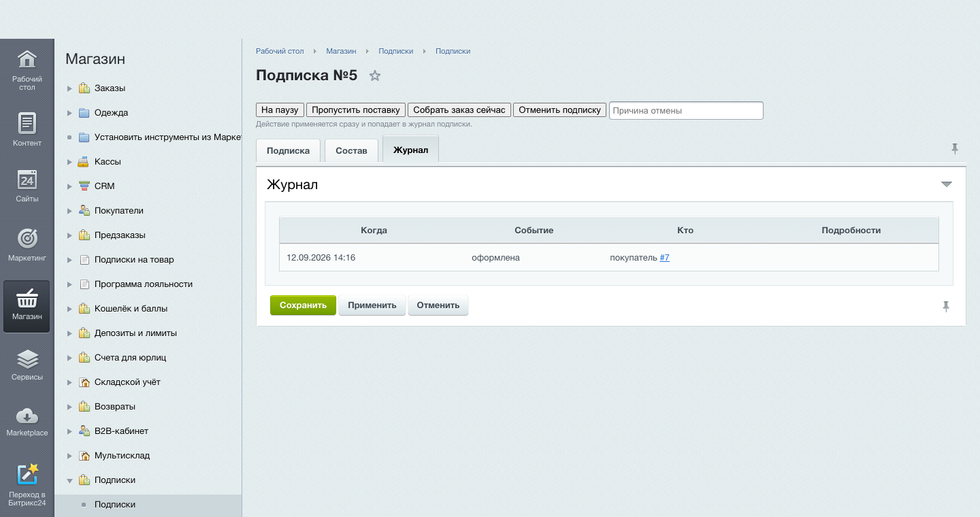Image resolution: width=980 pixels, height=517 pixels.
Task: Click the CRM funnel icon
Action: (x=84, y=186)
